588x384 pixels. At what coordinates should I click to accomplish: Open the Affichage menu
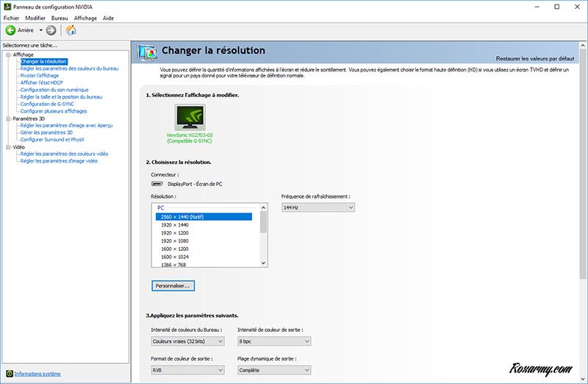[x=85, y=18]
